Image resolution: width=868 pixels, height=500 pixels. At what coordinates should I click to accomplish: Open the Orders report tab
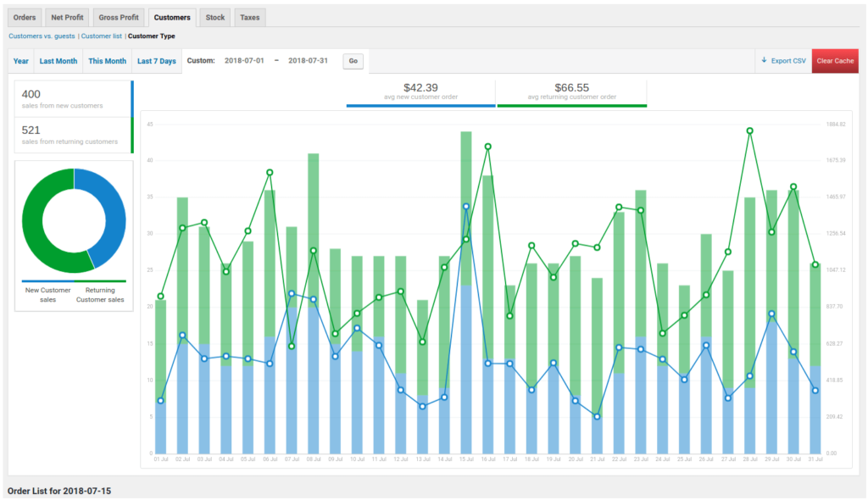point(25,18)
